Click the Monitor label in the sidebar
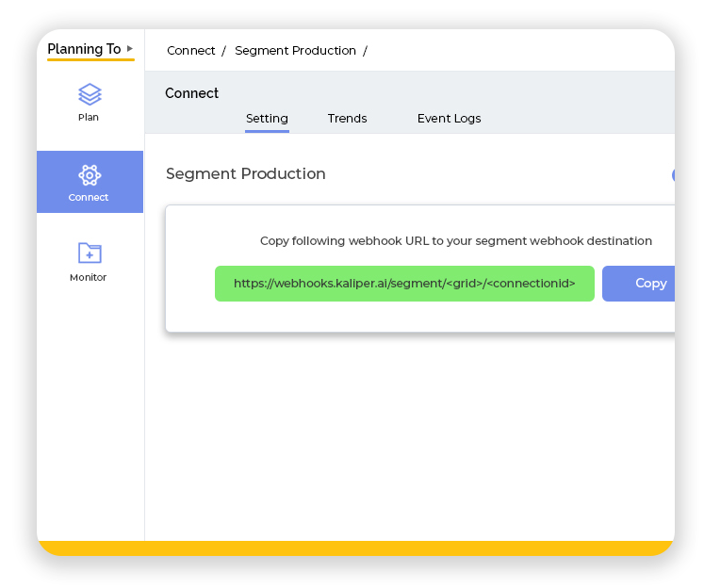The image size is (704, 588). click(89, 278)
